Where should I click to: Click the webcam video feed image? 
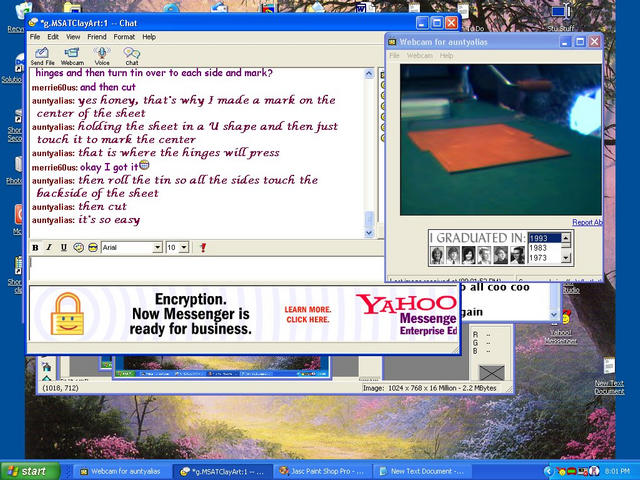(x=501, y=139)
